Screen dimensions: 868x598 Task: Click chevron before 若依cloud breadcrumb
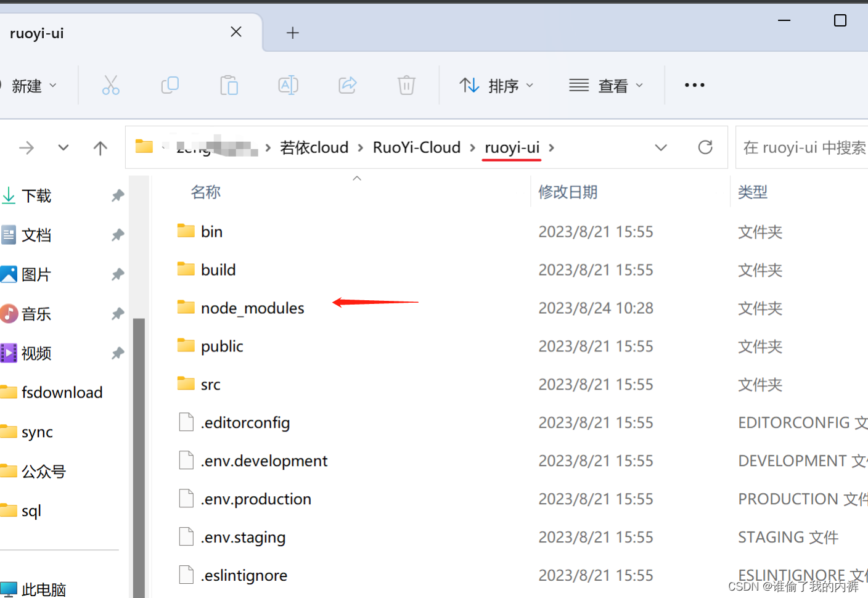[x=268, y=148]
